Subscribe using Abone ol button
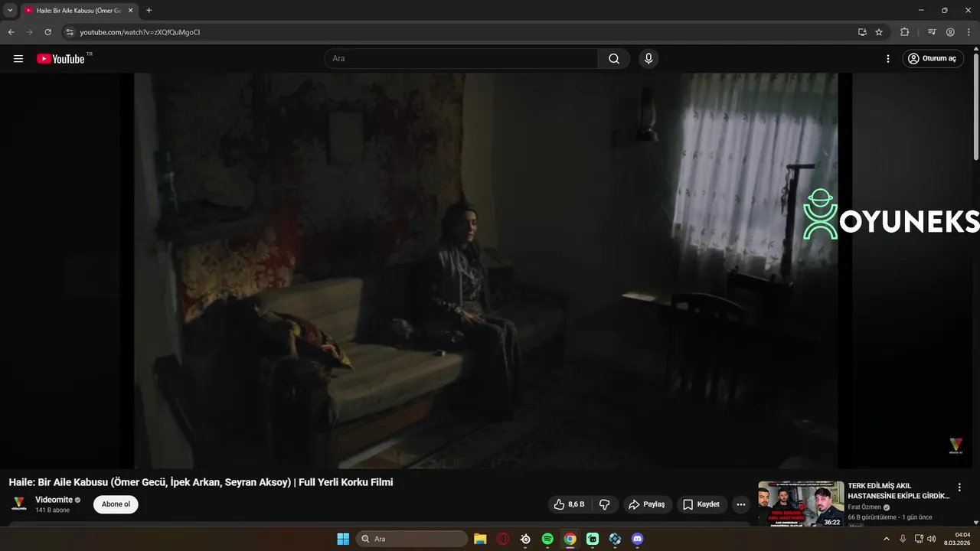This screenshot has width=980, height=551. coord(116,504)
